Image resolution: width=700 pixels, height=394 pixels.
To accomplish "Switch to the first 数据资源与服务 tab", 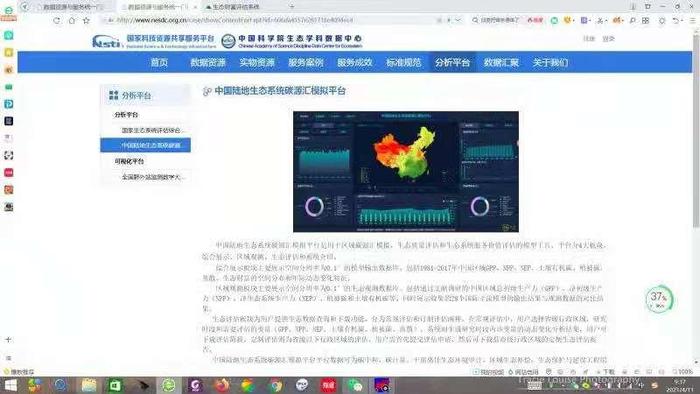I will (71, 7).
